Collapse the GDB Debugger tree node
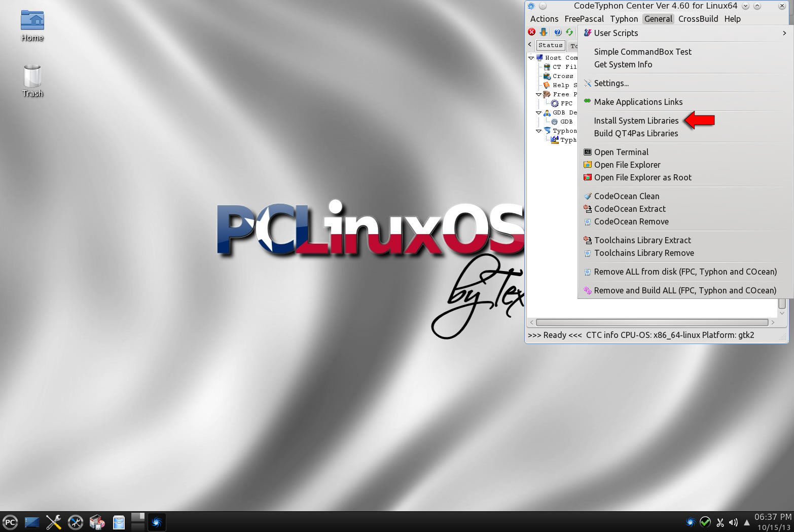The height and width of the screenshot is (532, 794). 539,112
